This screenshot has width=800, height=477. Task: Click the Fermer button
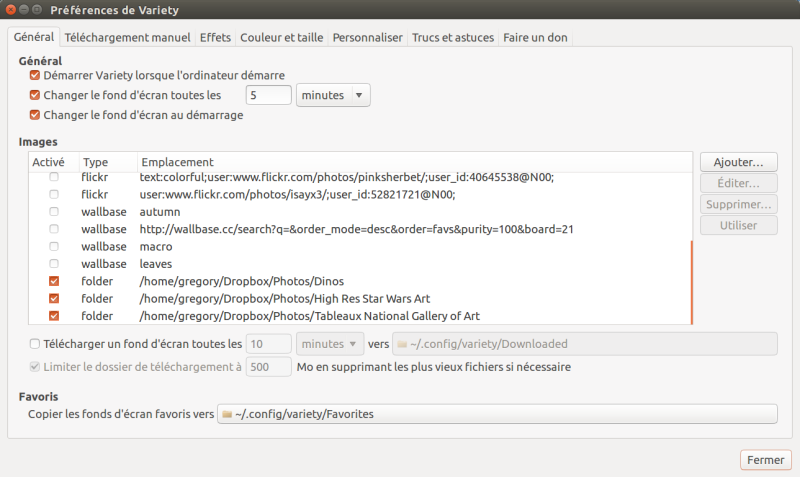(765, 460)
